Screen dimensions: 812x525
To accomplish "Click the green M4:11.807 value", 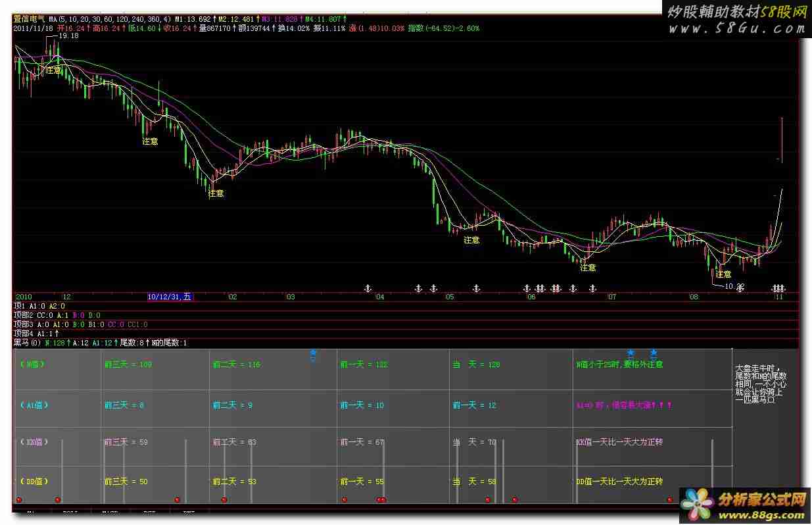I will tap(325, 19).
